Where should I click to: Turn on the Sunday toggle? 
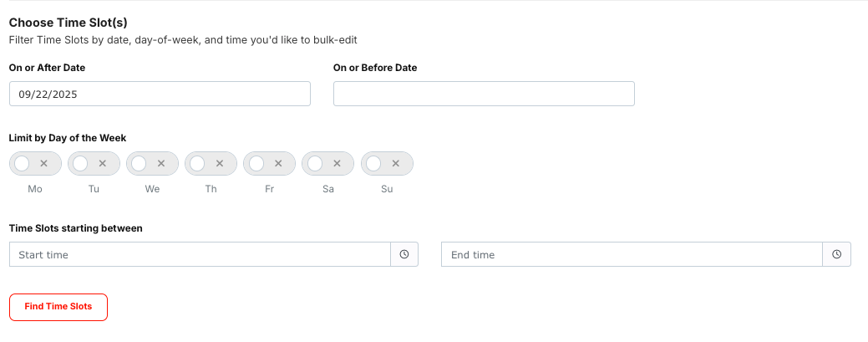click(x=387, y=164)
